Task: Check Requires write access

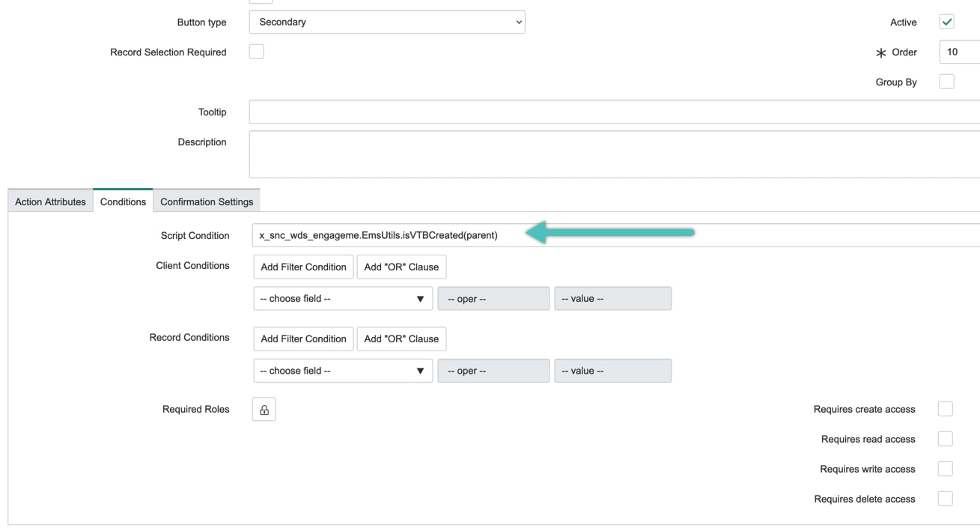Action: click(945, 469)
